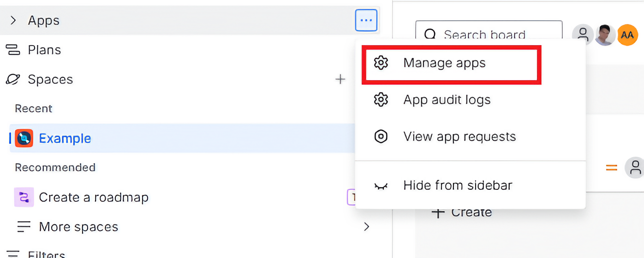Click the orange AA user avatar
Viewport: 644px width, 258px height.
(627, 35)
